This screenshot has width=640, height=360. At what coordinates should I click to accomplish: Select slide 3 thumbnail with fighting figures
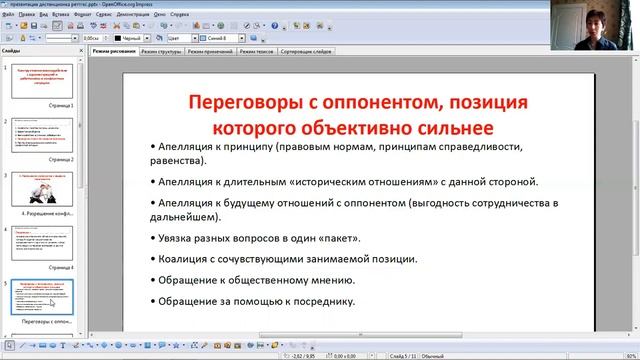coord(42,189)
